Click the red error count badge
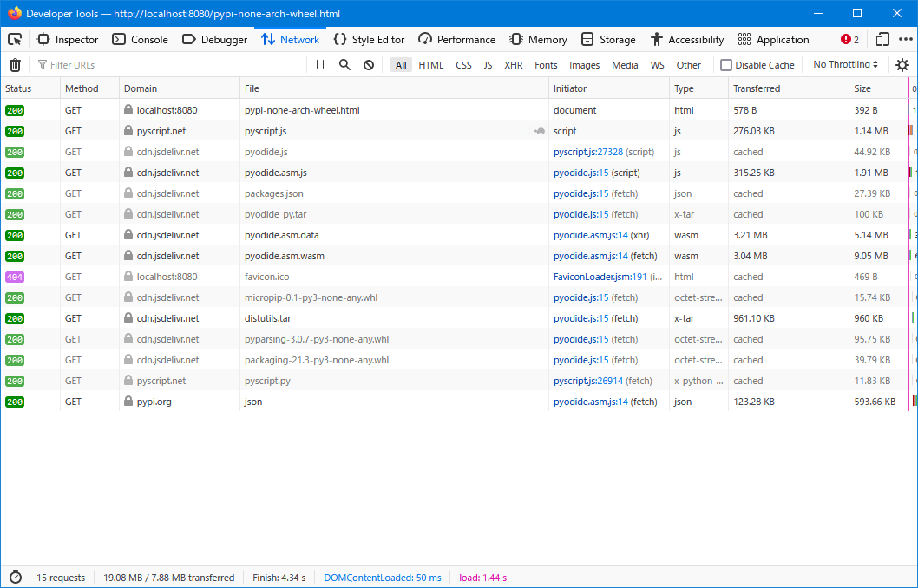 tap(850, 40)
